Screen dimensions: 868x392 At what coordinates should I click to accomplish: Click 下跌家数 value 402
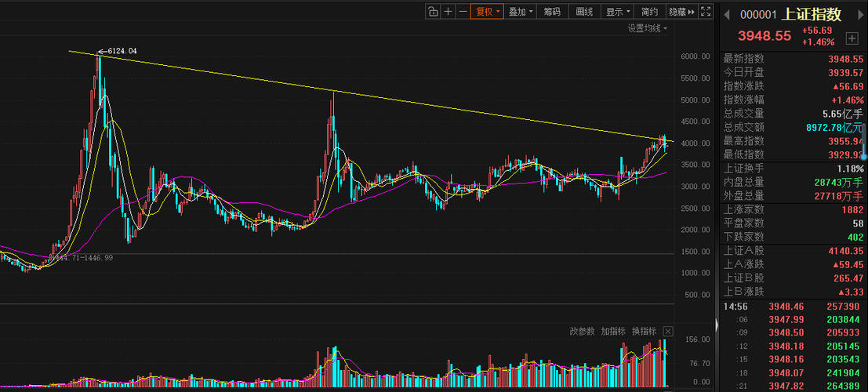(x=855, y=237)
